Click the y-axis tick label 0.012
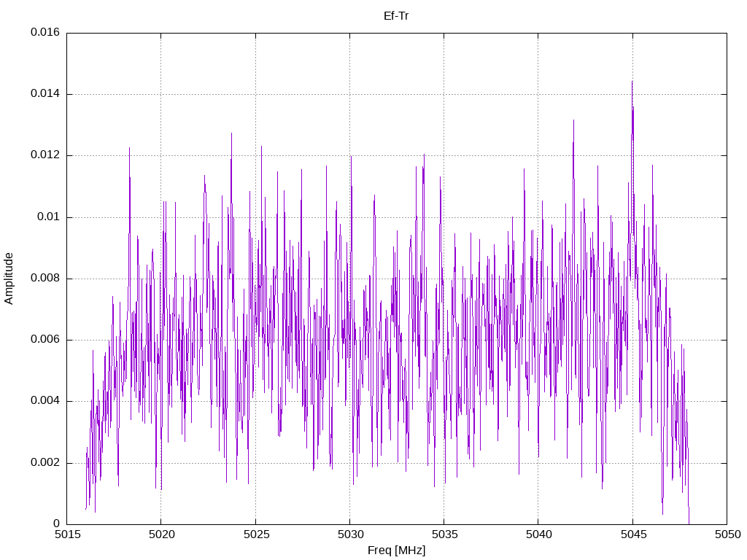 tap(45, 155)
